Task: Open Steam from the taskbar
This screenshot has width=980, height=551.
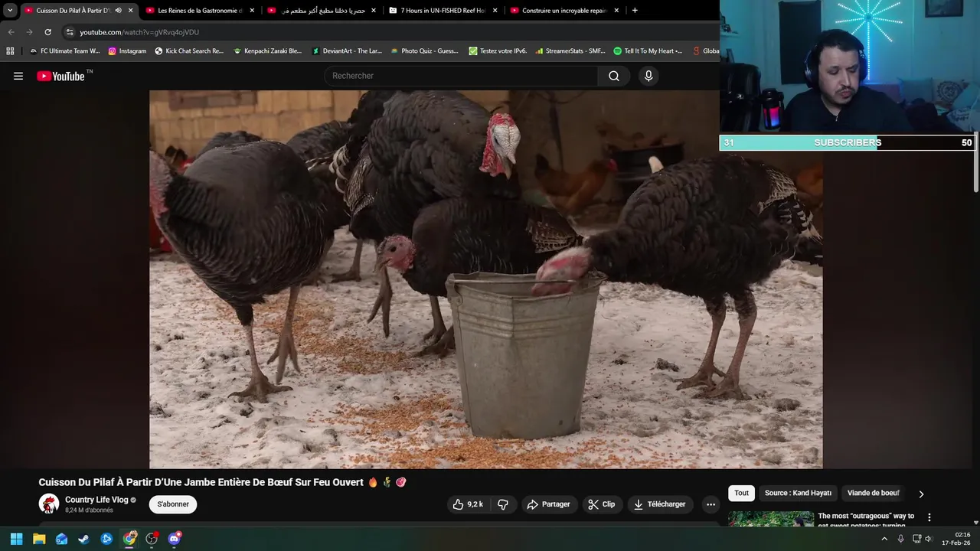Action: [84, 539]
